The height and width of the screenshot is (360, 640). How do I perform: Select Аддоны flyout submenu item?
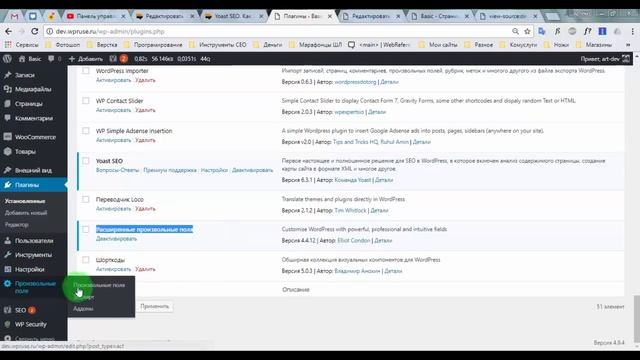(83, 309)
